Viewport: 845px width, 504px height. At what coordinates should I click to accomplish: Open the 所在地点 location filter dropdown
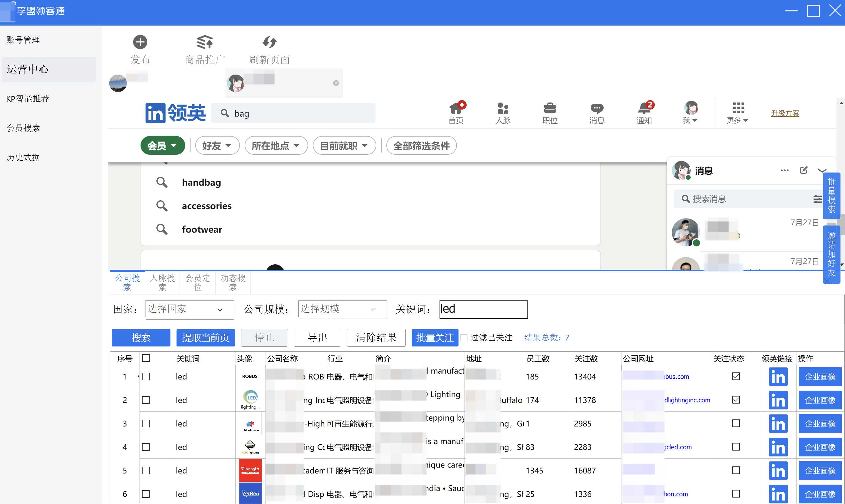click(x=276, y=145)
